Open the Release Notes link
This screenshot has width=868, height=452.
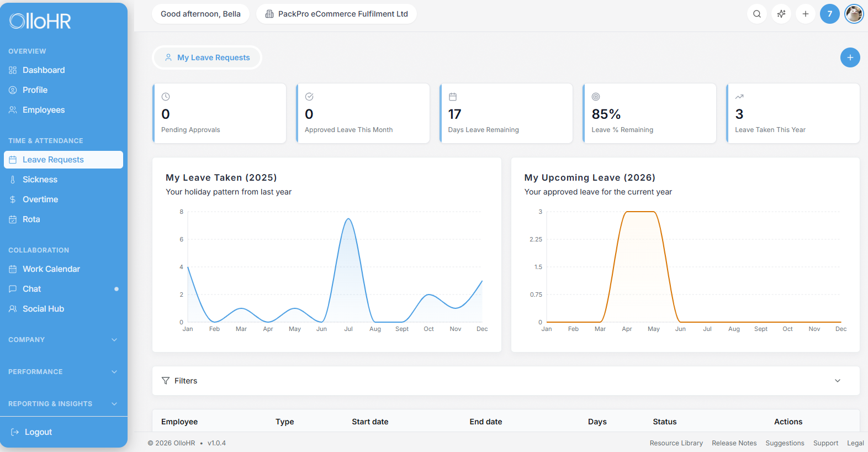point(734,443)
